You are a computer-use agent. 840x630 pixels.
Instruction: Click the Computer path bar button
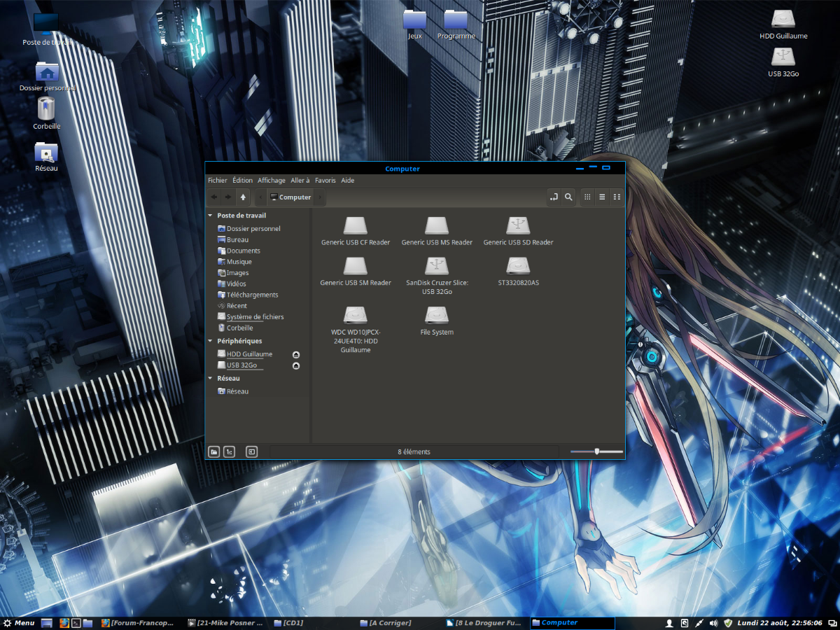tap(290, 197)
